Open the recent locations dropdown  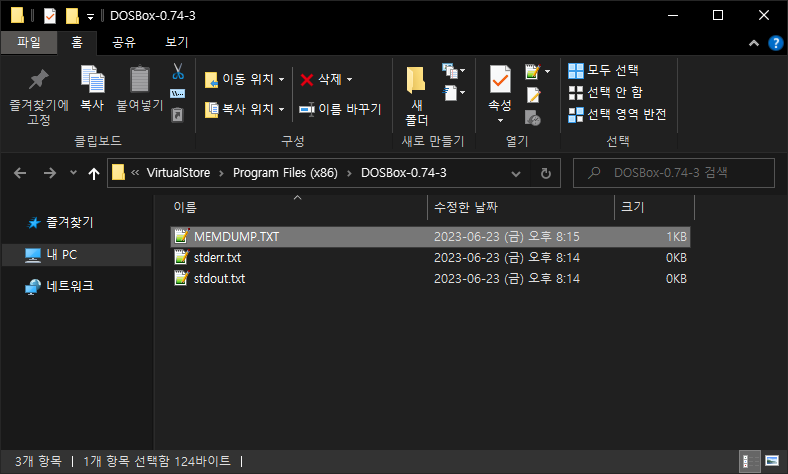pyautogui.click(x=73, y=172)
